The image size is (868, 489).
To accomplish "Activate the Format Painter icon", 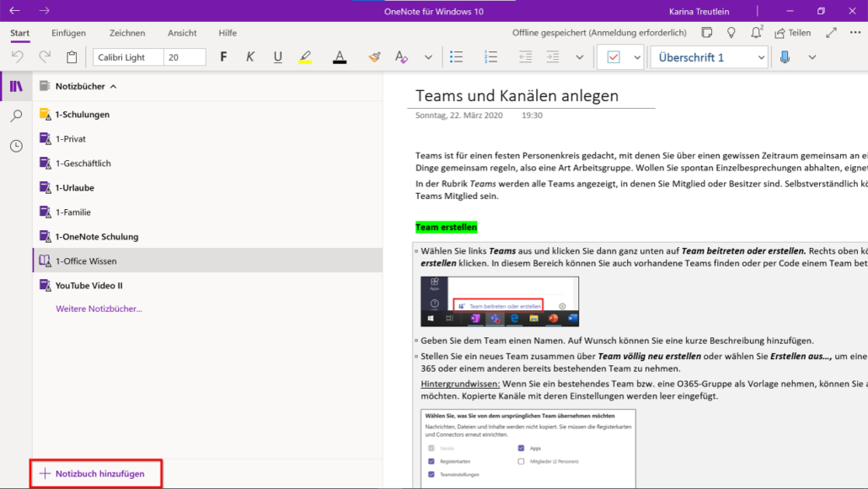I will pos(373,57).
